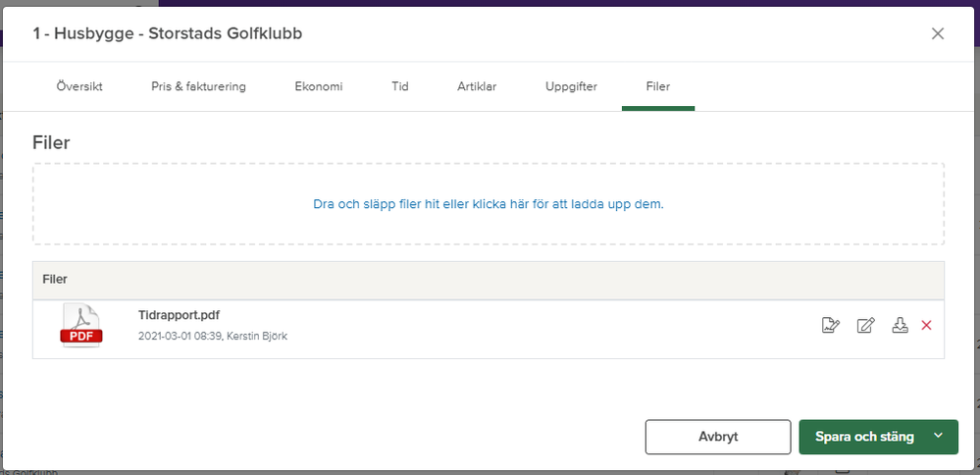The width and height of the screenshot is (980, 475).
Task: Click the Filer column header in table
Action: click(x=56, y=280)
